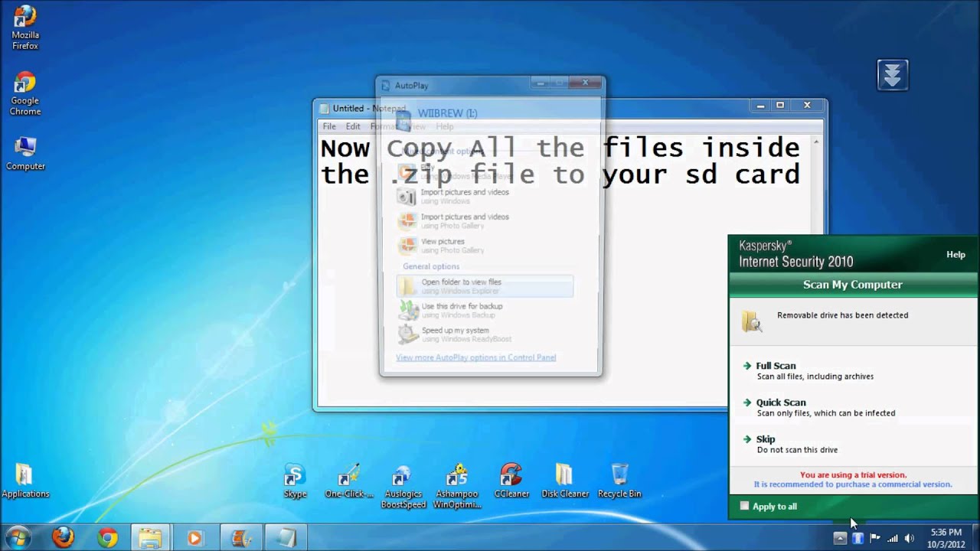980x551 pixels.
Task: Click the video converter taskbar icon
Action: click(241, 538)
